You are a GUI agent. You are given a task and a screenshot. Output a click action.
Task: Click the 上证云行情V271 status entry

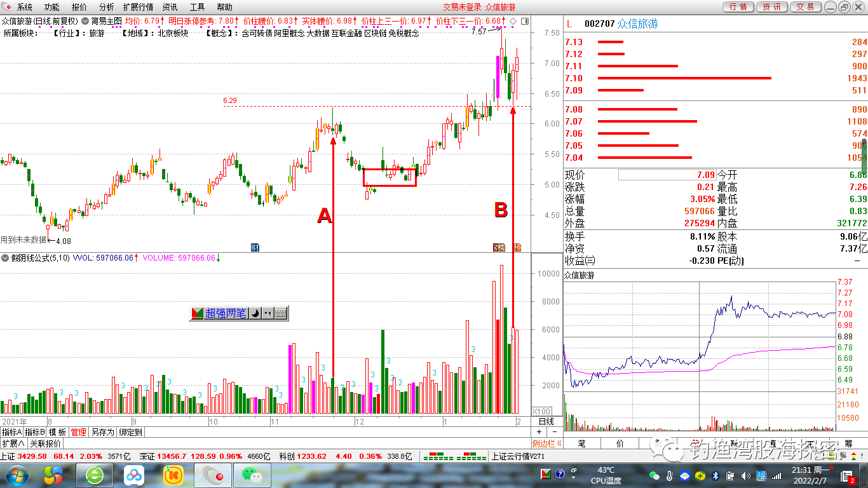pyautogui.click(x=519, y=456)
